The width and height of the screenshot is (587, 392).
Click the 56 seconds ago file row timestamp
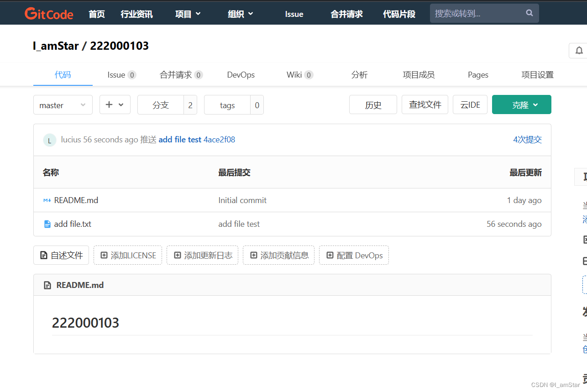(514, 224)
